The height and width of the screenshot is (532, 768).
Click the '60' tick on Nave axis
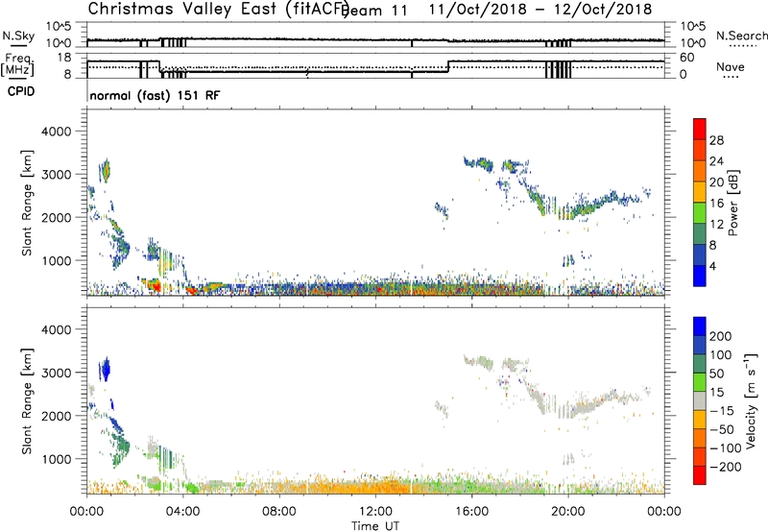(x=687, y=58)
